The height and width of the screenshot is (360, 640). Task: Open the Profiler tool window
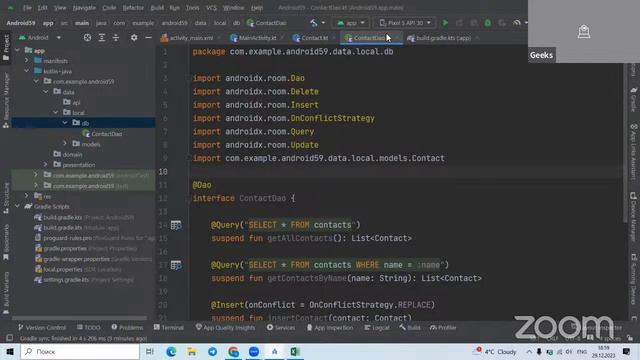(443, 327)
